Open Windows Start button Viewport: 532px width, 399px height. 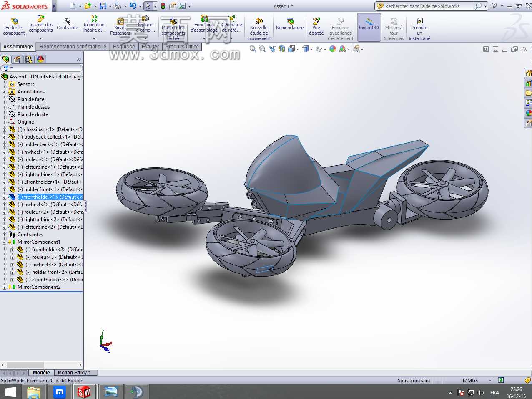[x=10, y=392]
